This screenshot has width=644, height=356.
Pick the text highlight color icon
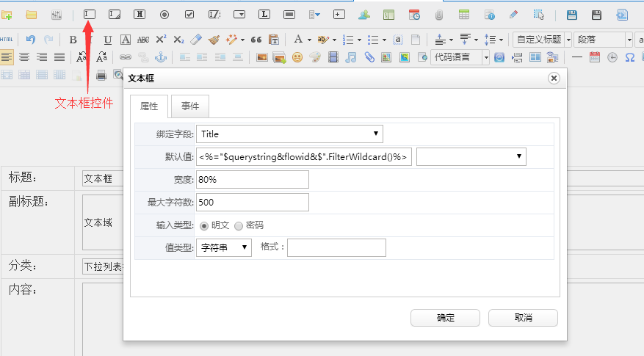coord(323,40)
